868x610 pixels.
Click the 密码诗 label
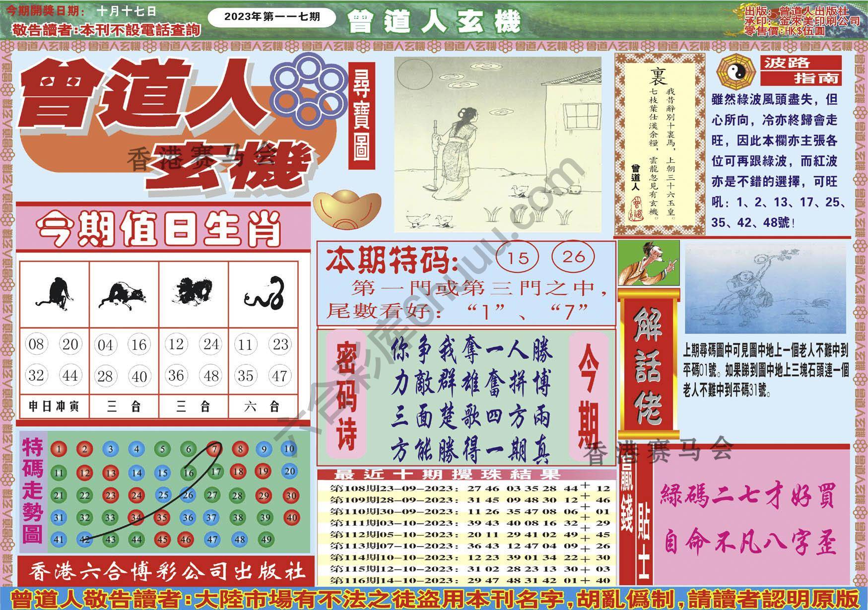[x=345, y=395]
